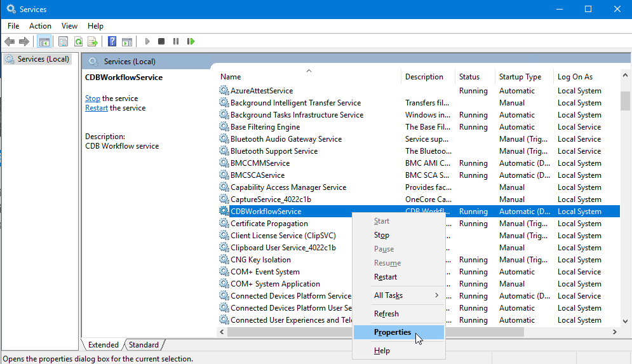Click the Refresh toolbar icon
Screen dimensions: 632x364
[78, 41]
